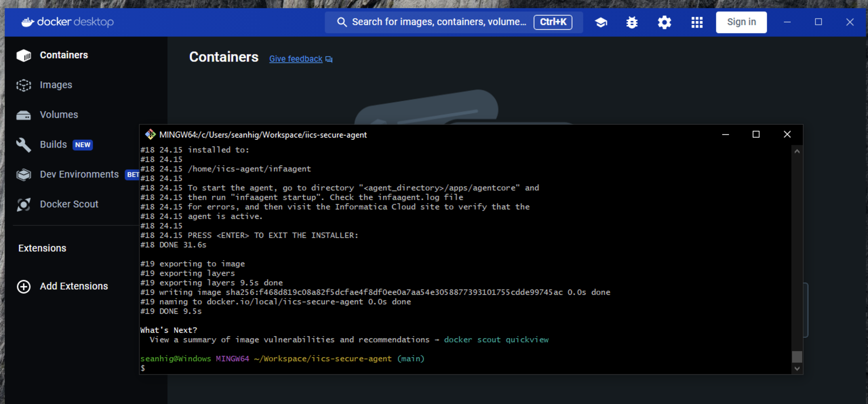Click the terminal window title text

coord(263,135)
